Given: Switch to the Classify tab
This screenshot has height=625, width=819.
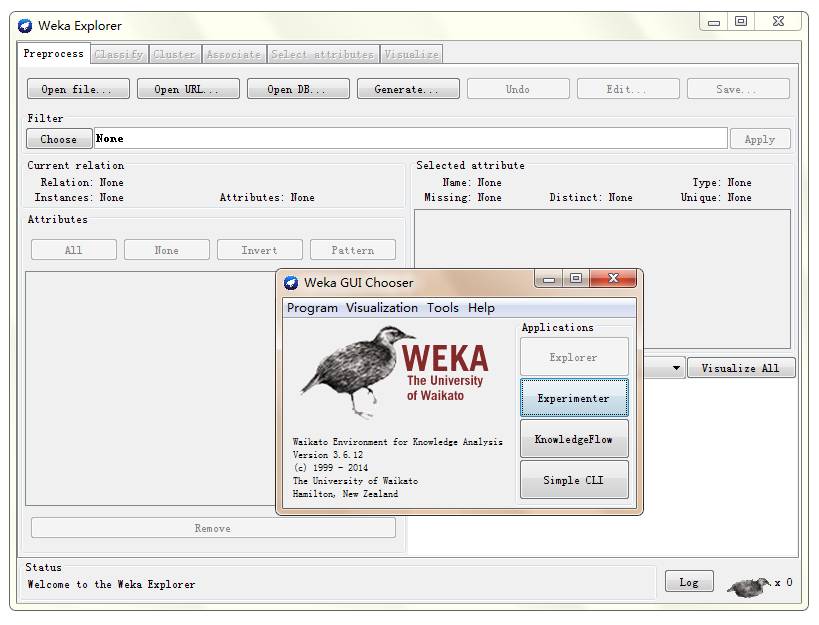Looking at the screenshot, I should click(119, 54).
